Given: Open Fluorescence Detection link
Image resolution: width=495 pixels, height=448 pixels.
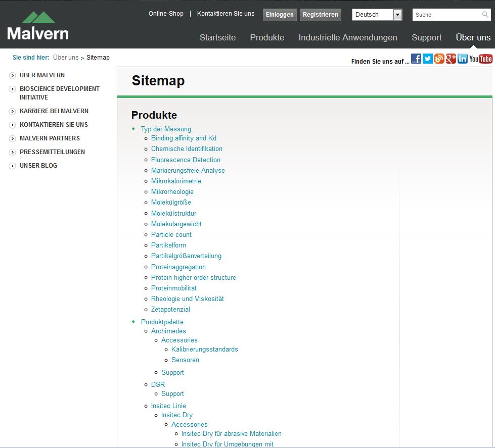Looking at the screenshot, I should 186,160.
